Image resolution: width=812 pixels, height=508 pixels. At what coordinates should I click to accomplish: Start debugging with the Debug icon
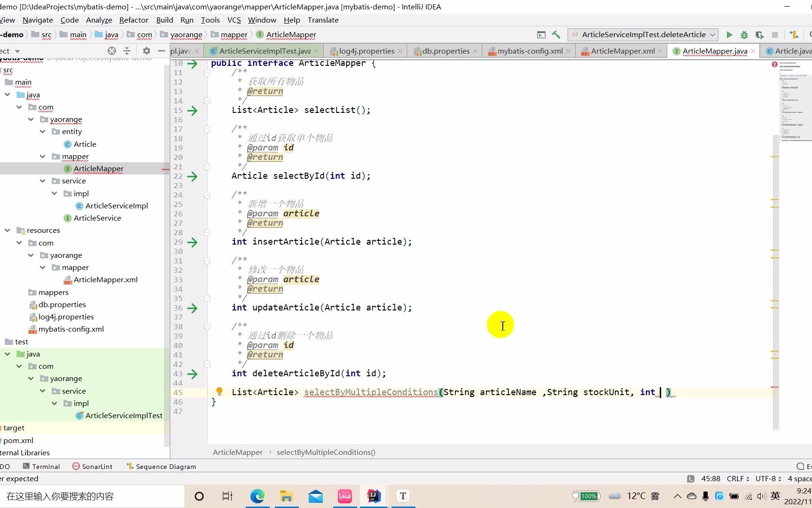(744, 34)
